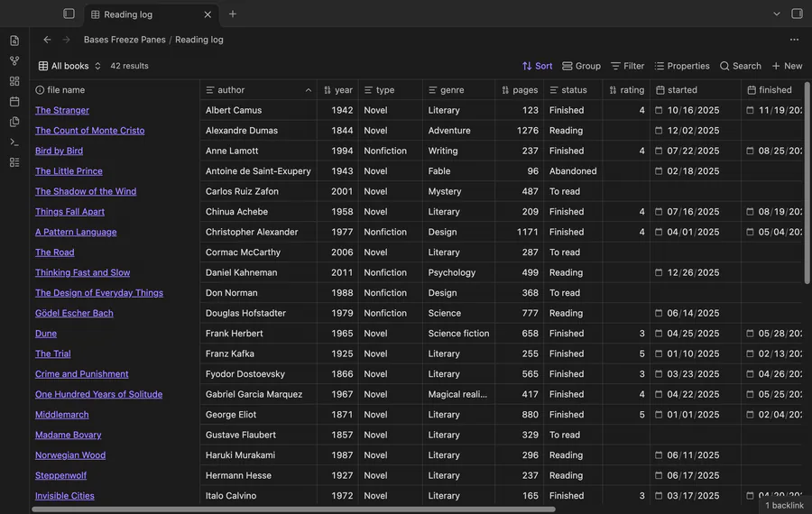Open graph view icon in ribbon
The image size is (812, 514).
pos(14,61)
